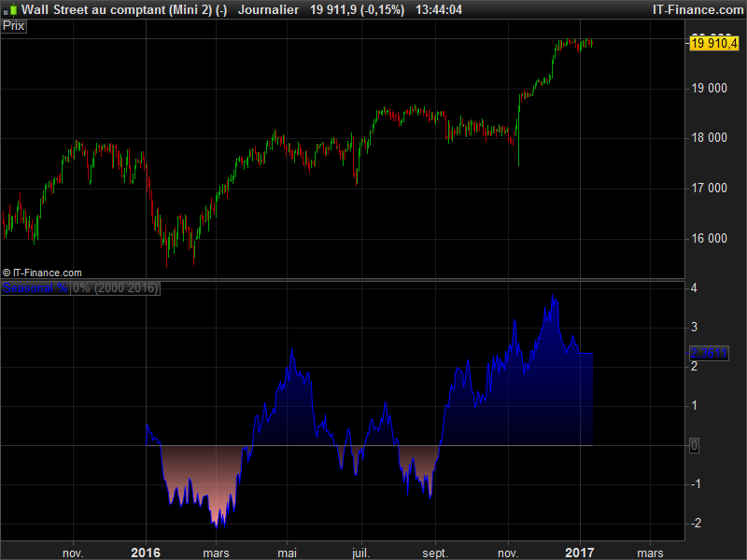Click the green candlestick icon in title bar
The image size is (747, 560).
13,9
